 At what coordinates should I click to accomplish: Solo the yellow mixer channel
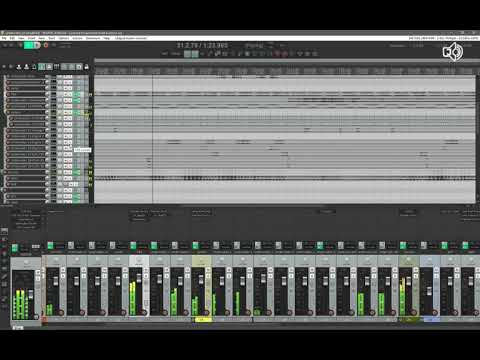click(x=208, y=276)
